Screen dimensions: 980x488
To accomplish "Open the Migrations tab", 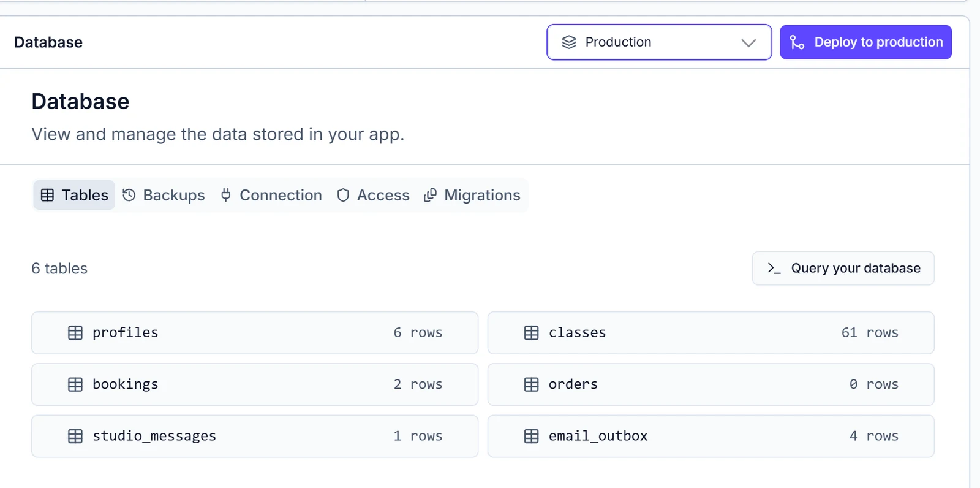I will point(472,195).
